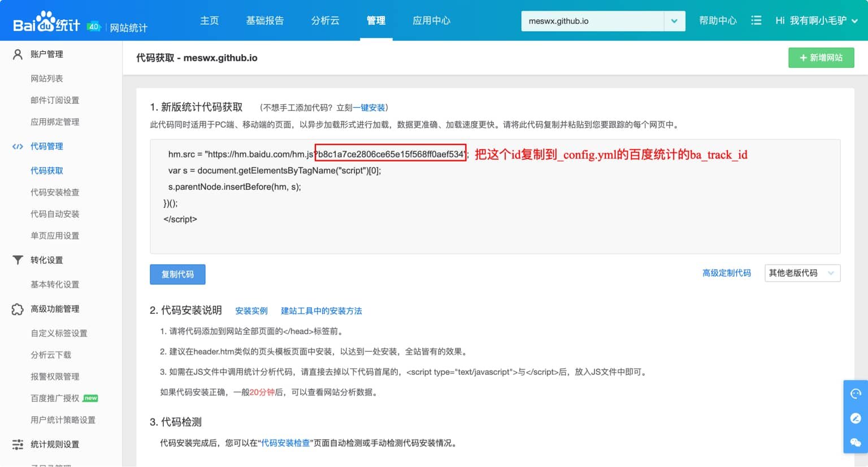Go to the 主页 tab
Viewport: 868px width, 467px height.
[209, 20]
